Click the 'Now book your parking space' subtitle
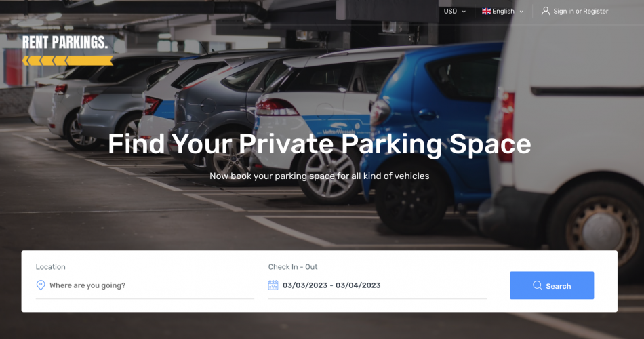Viewport: 644px width, 339px height. coord(319,176)
